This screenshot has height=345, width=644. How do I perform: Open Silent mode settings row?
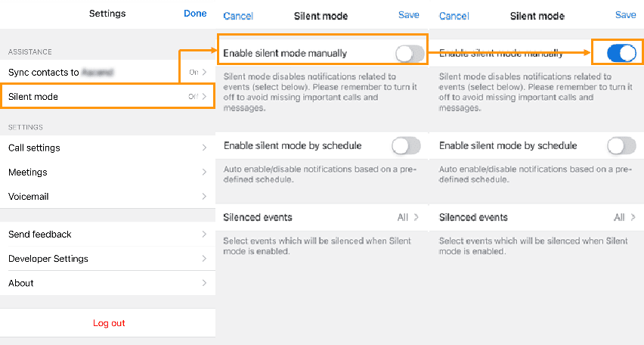(x=107, y=97)
